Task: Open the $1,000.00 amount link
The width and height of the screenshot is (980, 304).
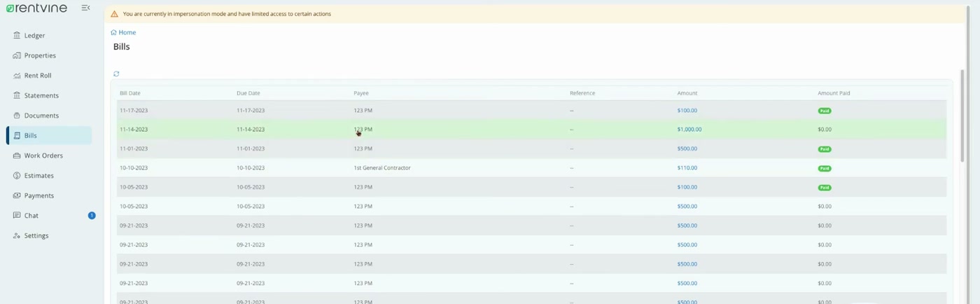Action: [689, 130]
